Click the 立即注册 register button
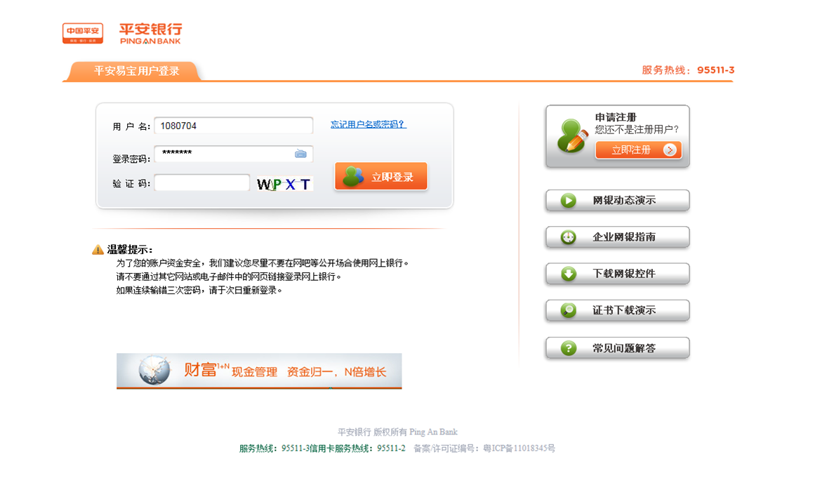This screenshot has height=504, width=827. point(638,150)
